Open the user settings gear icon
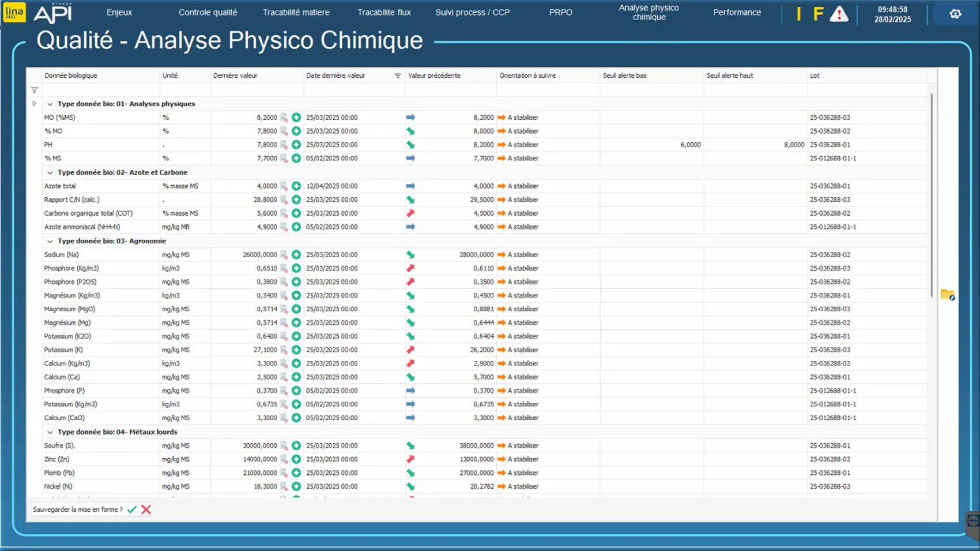The width and height of the screenshot is (980, 551). pos(955,14)
